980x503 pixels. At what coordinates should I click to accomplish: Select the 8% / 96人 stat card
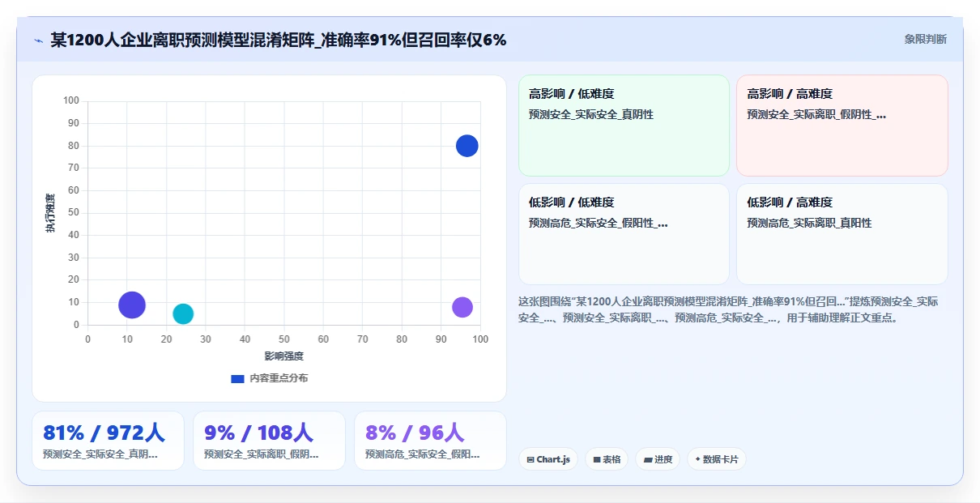[x=430, y=441]
